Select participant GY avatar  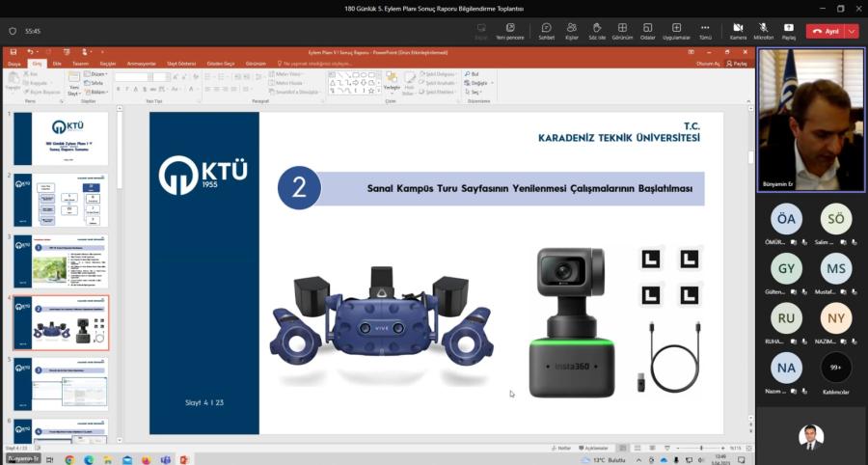point(786,268)
